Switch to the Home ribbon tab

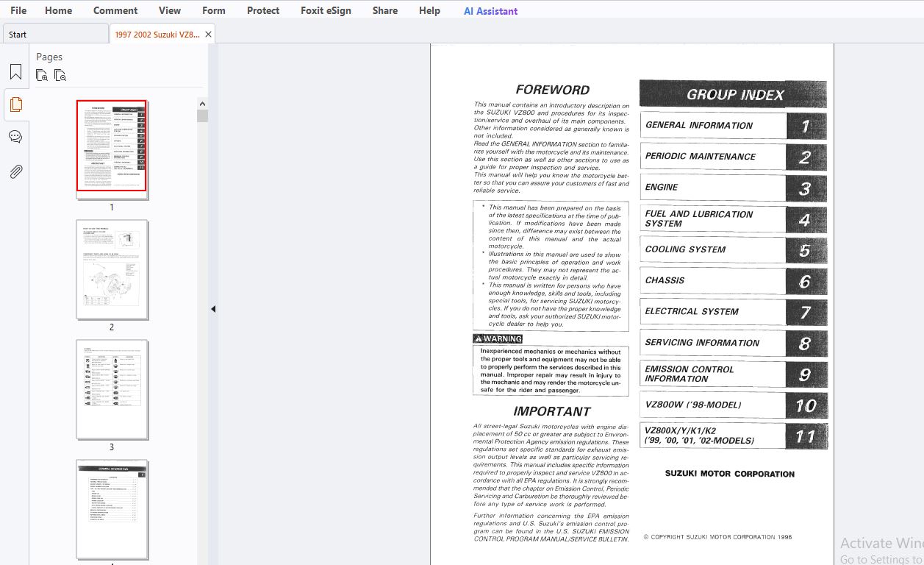coord(58,10)
